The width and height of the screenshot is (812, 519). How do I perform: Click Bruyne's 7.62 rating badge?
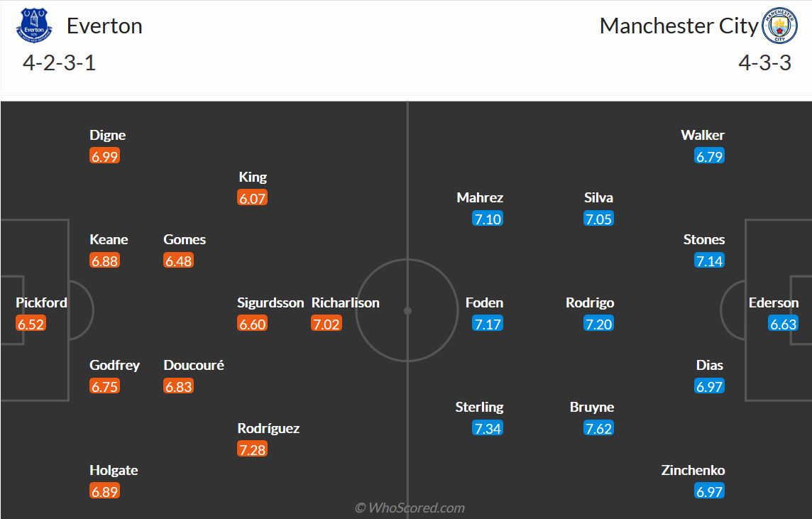point(598,428)
